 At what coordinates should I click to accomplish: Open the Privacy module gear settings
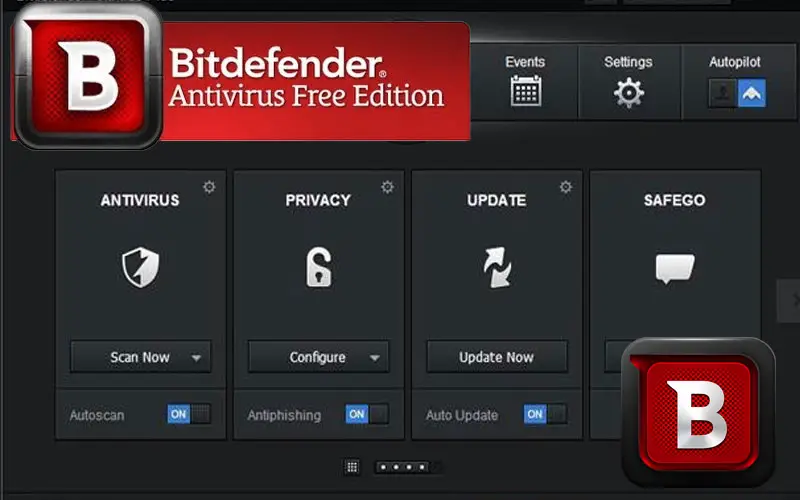point(387,187)
